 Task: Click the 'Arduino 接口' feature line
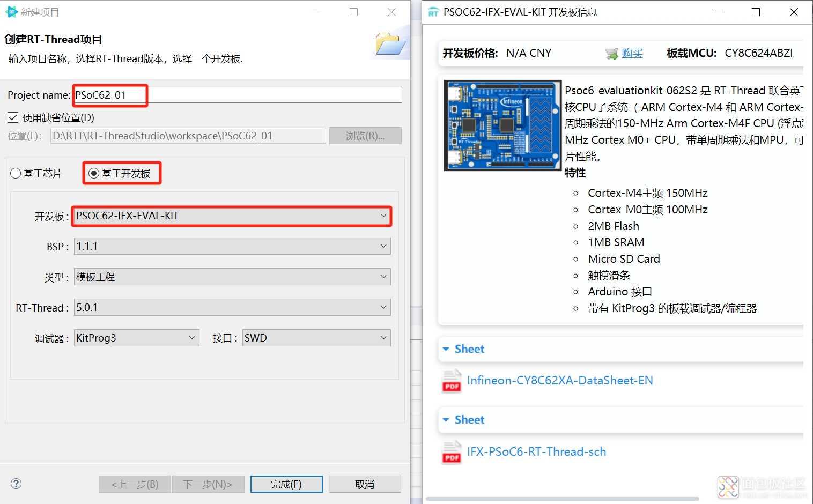pyautogui.click(x=620, y=292)
